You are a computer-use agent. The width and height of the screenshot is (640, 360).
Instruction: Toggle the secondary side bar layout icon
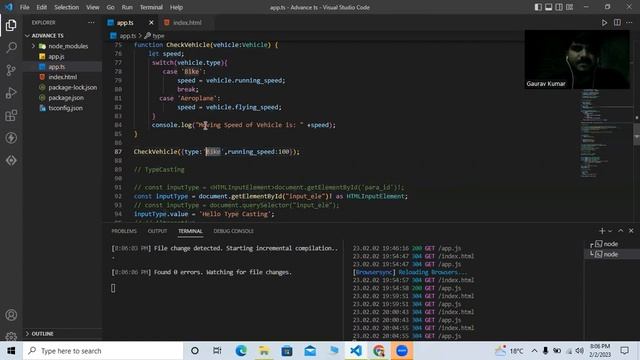559,7
